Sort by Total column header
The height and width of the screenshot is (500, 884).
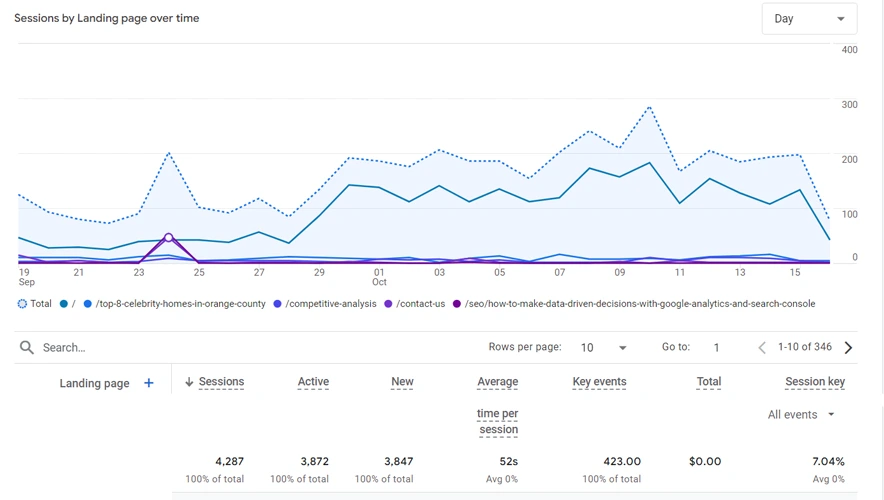(709, 382)
